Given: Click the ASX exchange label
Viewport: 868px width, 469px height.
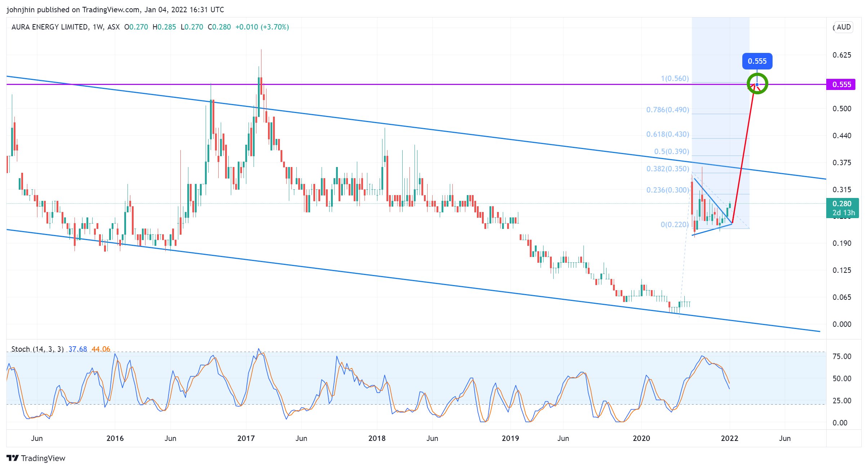Looking at the screenshot, I should click(x=113, y=27).
